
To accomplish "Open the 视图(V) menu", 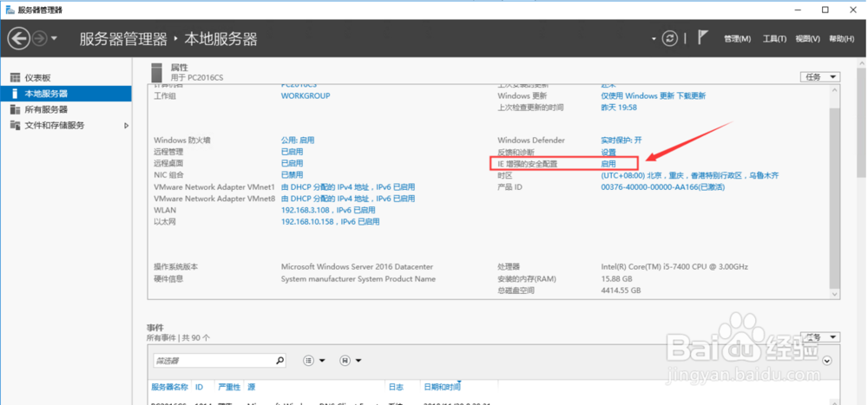I will (x=807, y=39).
